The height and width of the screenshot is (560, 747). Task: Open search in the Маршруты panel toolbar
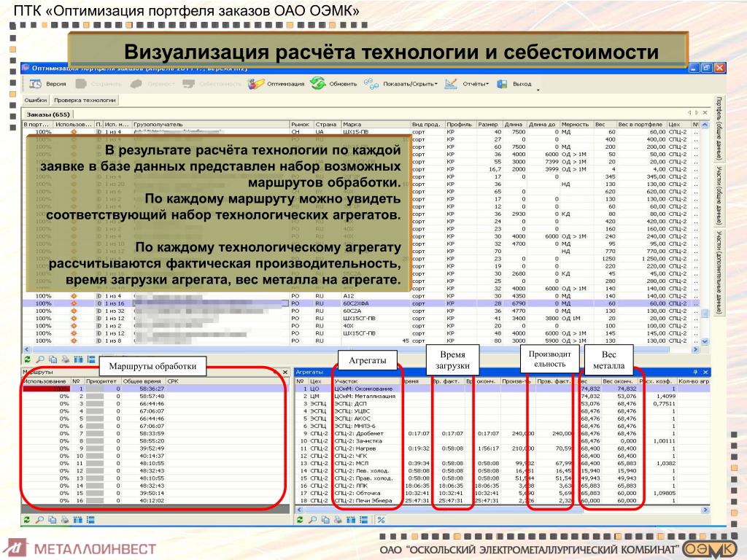coord(40,519)
